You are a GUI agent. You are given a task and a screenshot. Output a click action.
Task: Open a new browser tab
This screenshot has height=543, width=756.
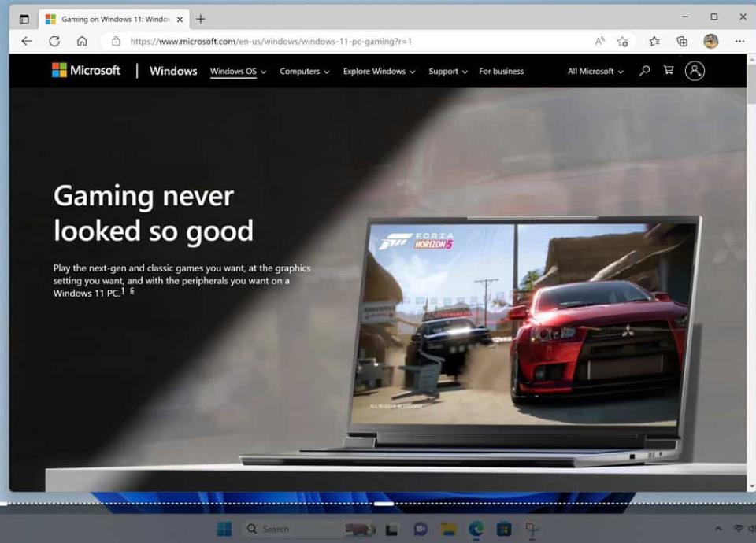(x=201, y=19)
